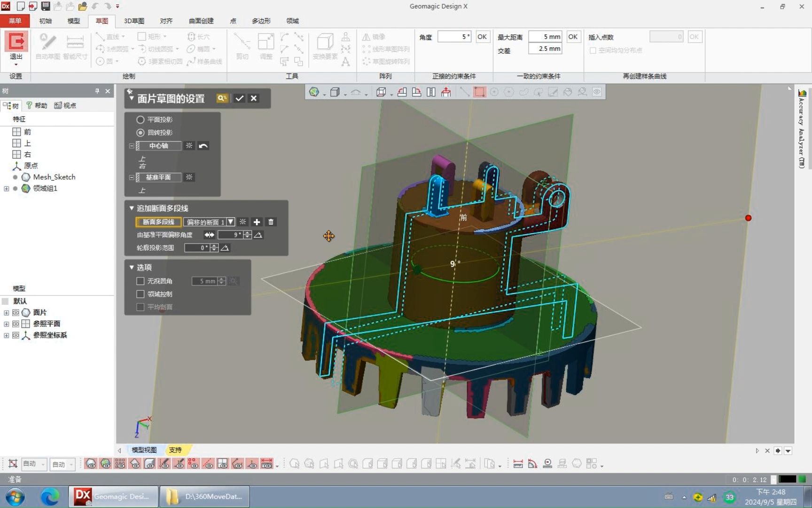This screenshot has height=508, width=812.
Task: Collapse the 选项 section in the settings panel
Action: [x=131, y=267]
